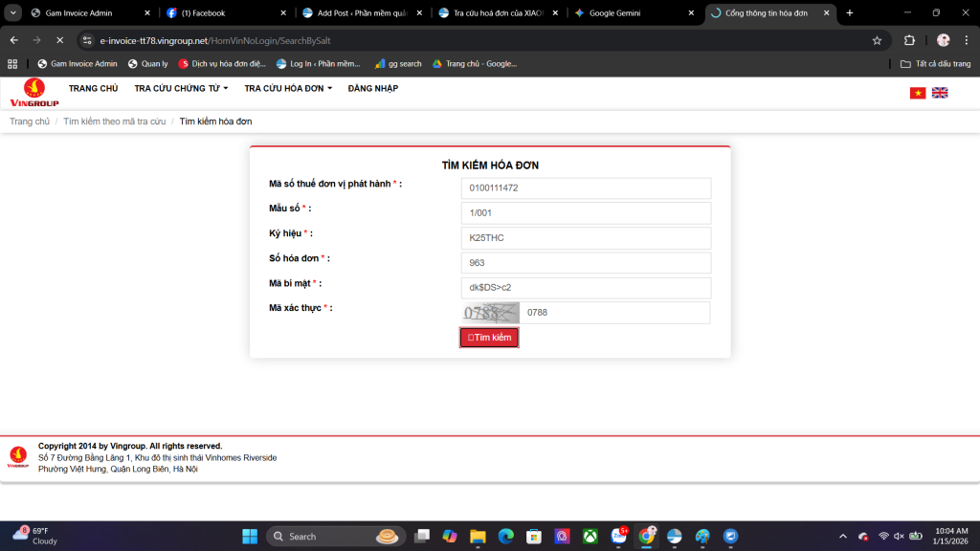980x551 pixels.
Task: Click the Mã bí mật input field
Action: pos(586,288)
